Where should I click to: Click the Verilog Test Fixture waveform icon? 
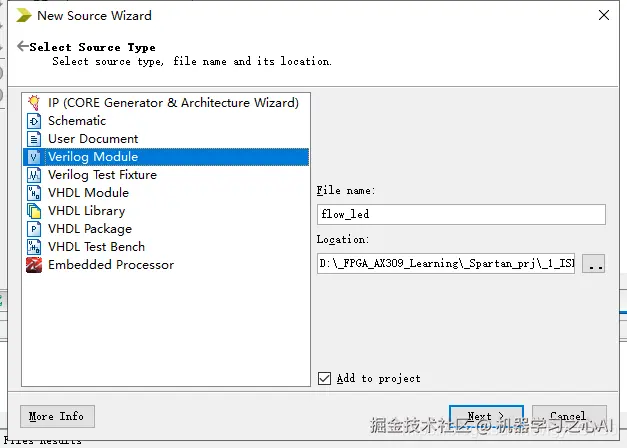point(34,175)
